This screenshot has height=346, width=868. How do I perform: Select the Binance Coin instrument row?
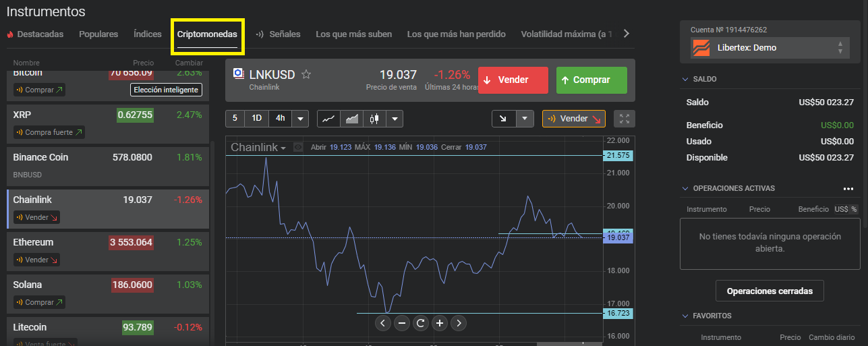click(x=108, y=167)
